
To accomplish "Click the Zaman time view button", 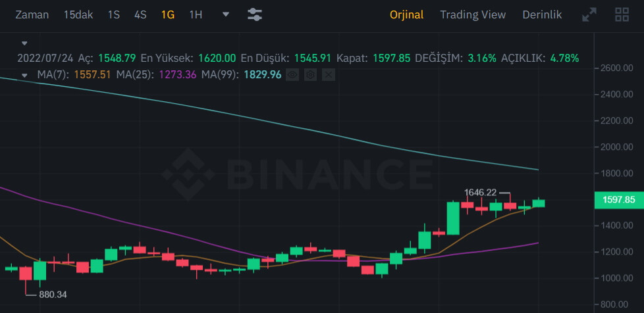I will coord(32,14).
